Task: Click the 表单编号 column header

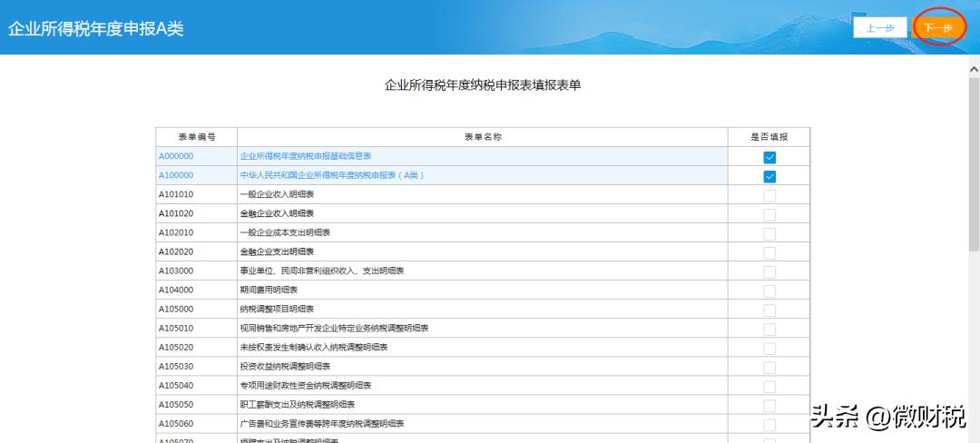Action: click(196, 137)
